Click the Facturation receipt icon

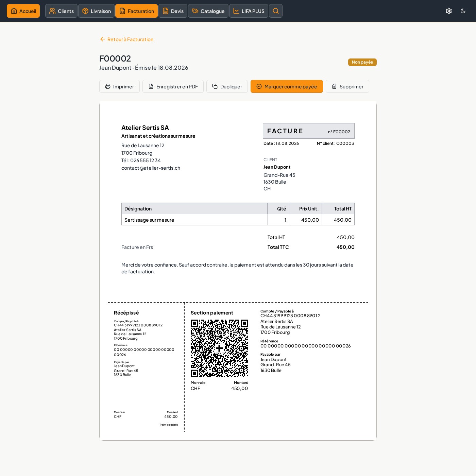coord(122,11)
